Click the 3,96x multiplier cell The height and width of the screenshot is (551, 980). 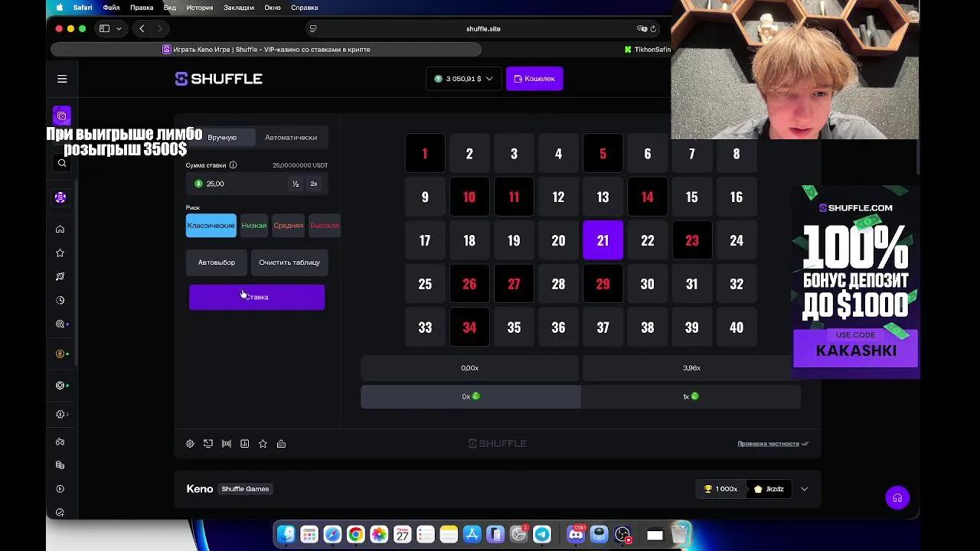coord(691,368)
